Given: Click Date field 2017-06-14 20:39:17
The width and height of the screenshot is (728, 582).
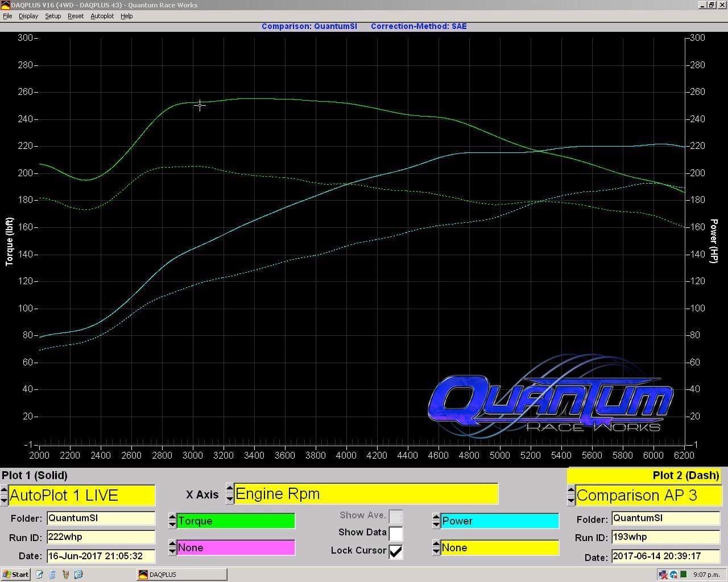Looking at the screenshot, I should 666,556.
